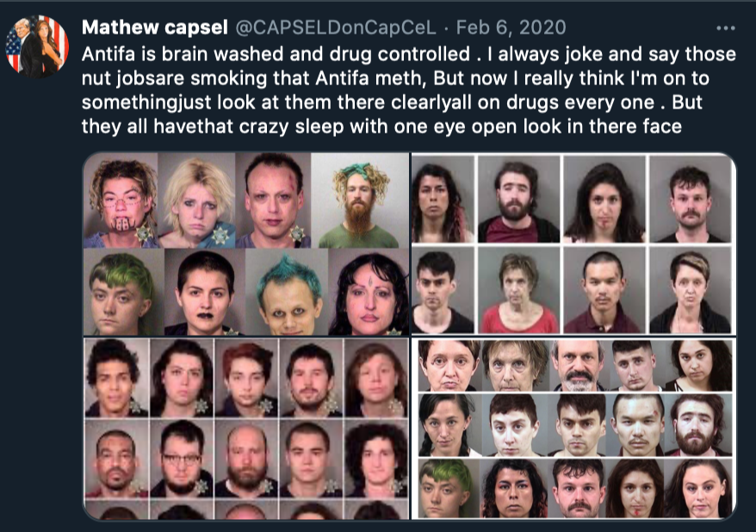Open the top-left mugshot collage image
The width and height of the screenshot is (756, 532).
click(x=246, y=244)
